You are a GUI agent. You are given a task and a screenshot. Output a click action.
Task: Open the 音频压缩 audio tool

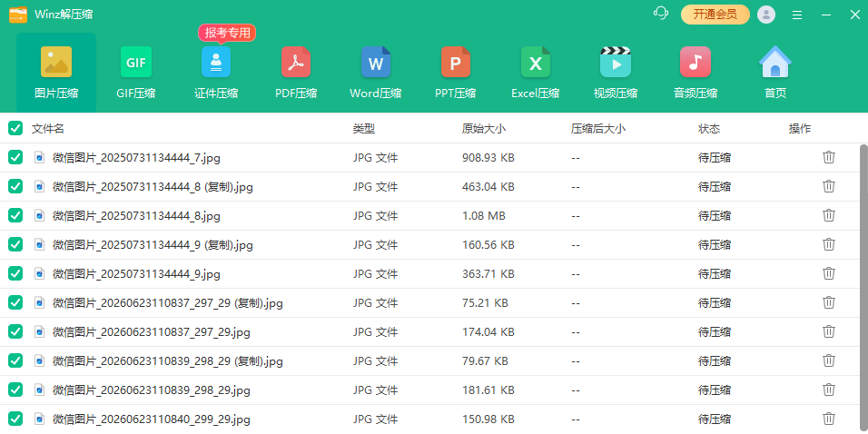(695, 73)
